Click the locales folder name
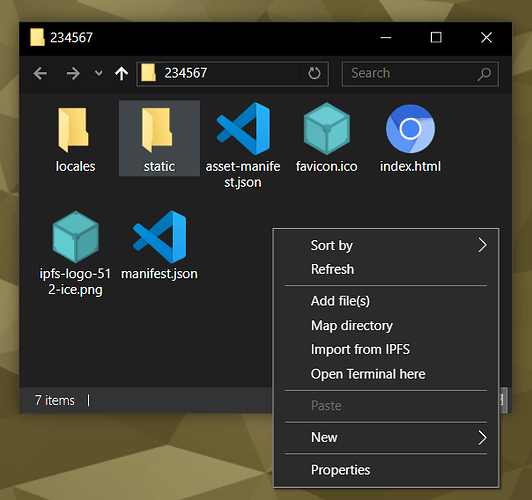 (x=75, y=167)
